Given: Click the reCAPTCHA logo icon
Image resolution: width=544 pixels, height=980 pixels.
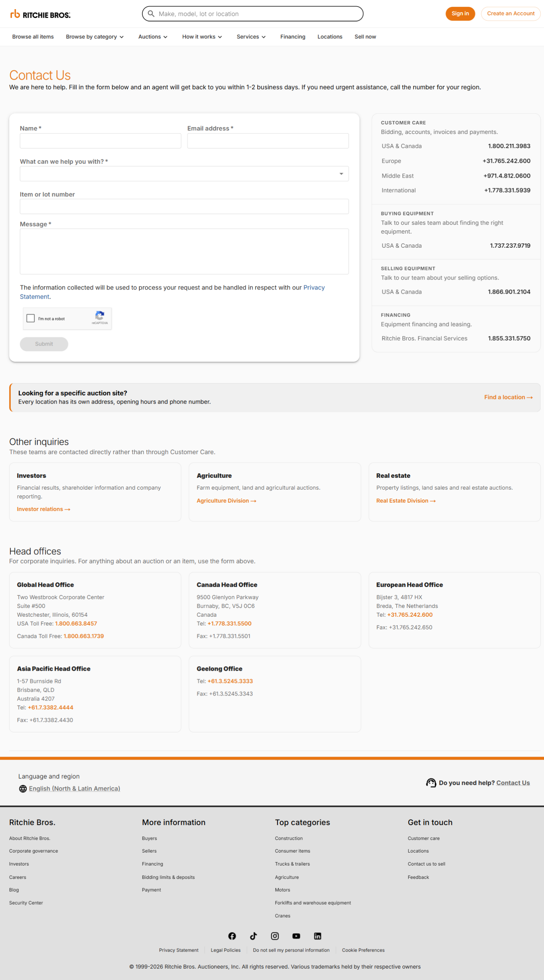Looking at the screenshot, I should [x=100, y=315].
